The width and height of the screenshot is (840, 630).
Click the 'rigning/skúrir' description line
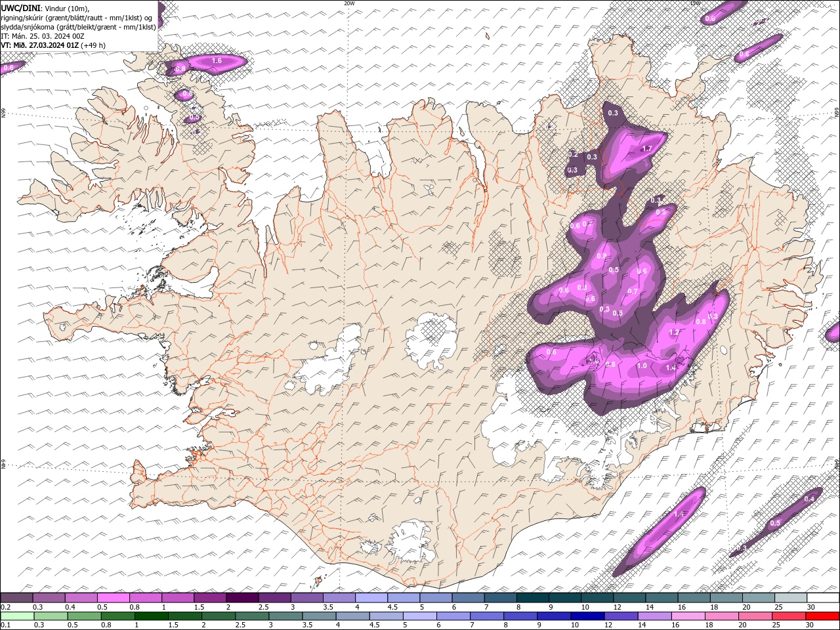tap(77, 17)
